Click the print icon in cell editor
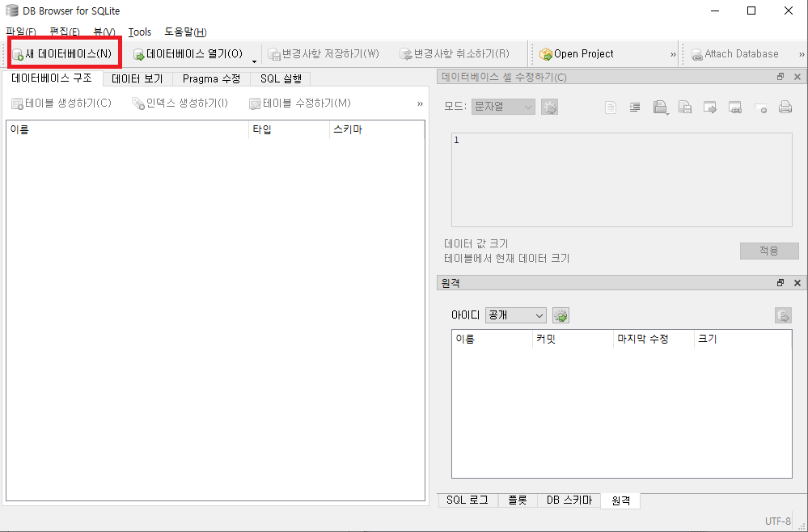 click(785, 107)
